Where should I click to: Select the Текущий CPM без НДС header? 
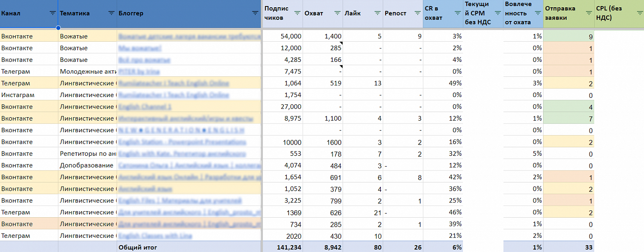coord(483,13)
